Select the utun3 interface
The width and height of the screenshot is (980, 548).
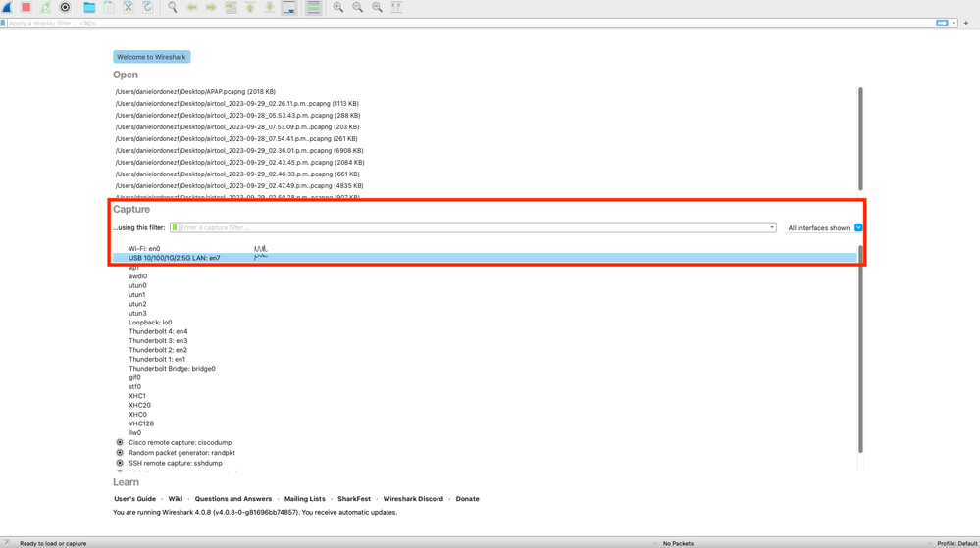(137, 313)
